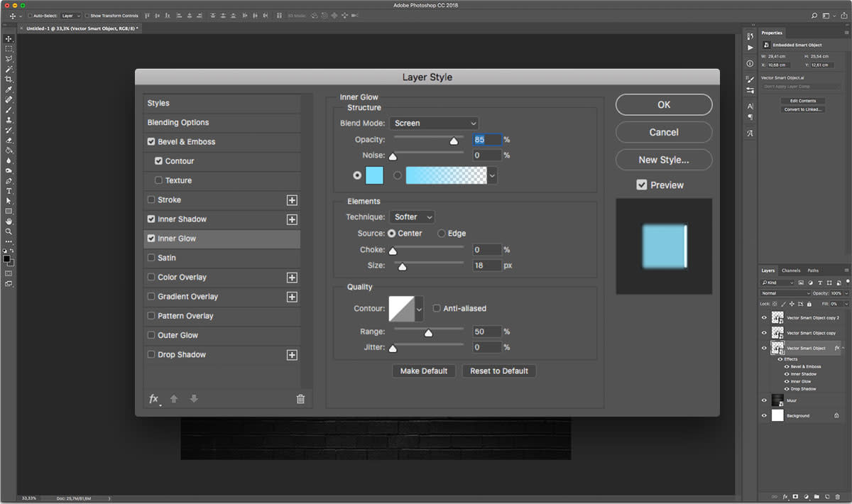Image resolution: width=852 pixels, height=504 pixels.
Task: Add another Inner Shadow with plus icon
Action: click(x=292, y=219)
